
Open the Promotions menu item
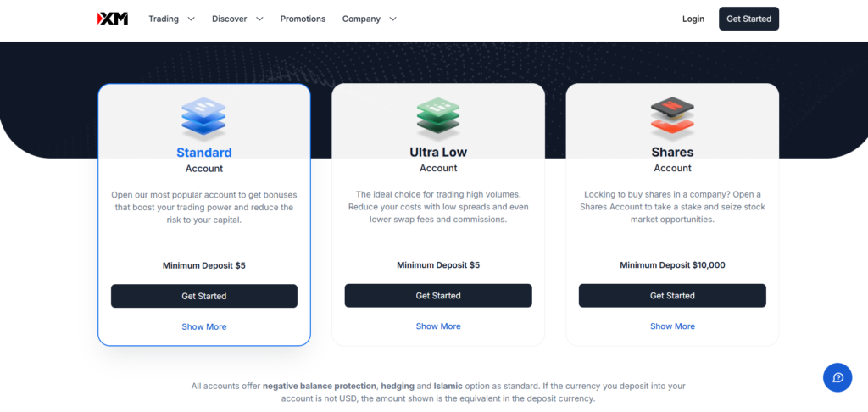click(303, 19)
